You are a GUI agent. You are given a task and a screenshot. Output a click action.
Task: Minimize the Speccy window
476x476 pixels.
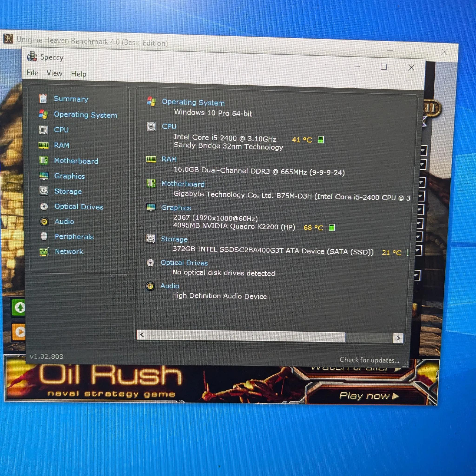tap(357, 66)
